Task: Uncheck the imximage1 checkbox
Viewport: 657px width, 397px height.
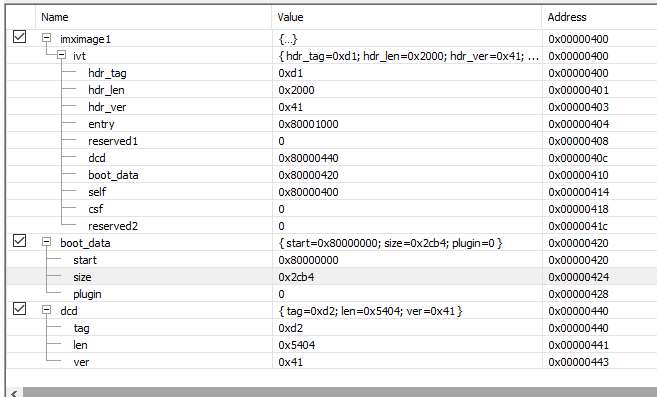Action: click(20, 37)
